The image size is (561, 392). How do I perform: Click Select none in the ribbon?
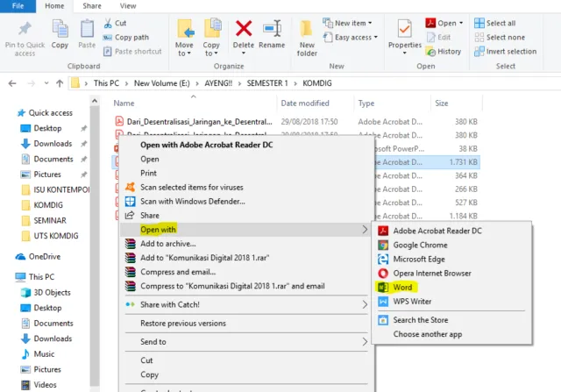500,37
